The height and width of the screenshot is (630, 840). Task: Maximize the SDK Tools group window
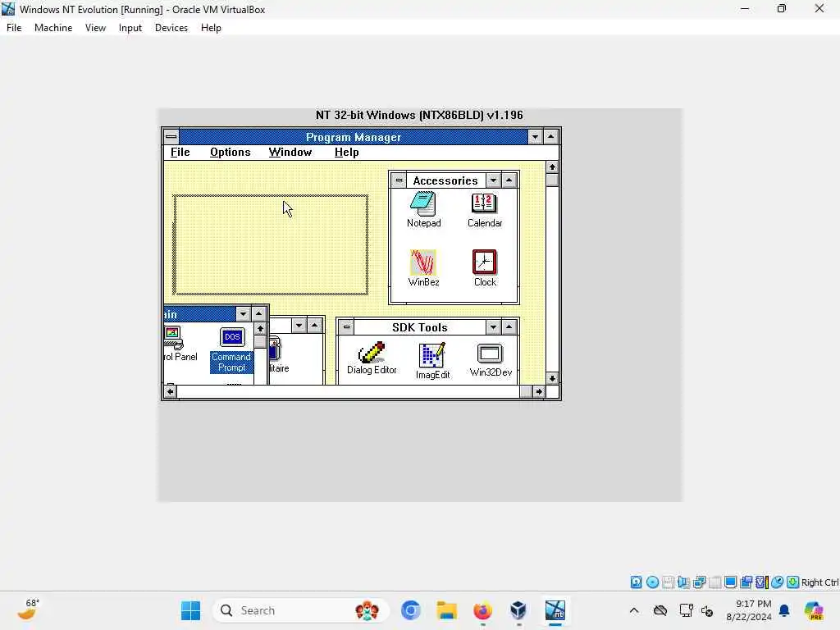pos(509,326)
